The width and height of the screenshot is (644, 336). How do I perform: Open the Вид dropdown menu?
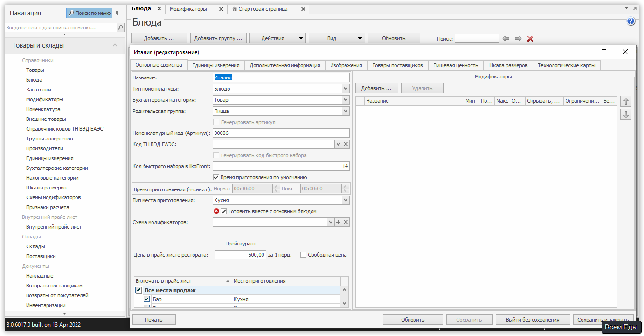337,38
